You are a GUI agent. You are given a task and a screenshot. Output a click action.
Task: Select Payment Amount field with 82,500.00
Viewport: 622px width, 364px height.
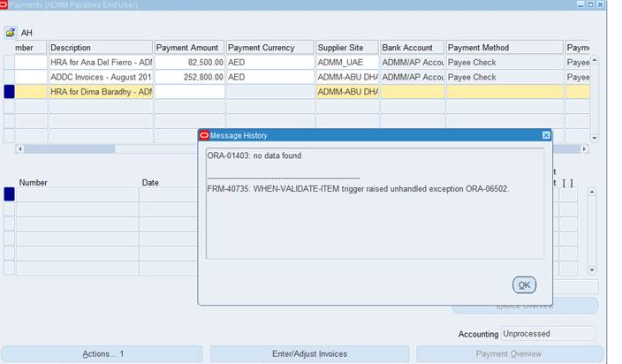pos(190,62)
